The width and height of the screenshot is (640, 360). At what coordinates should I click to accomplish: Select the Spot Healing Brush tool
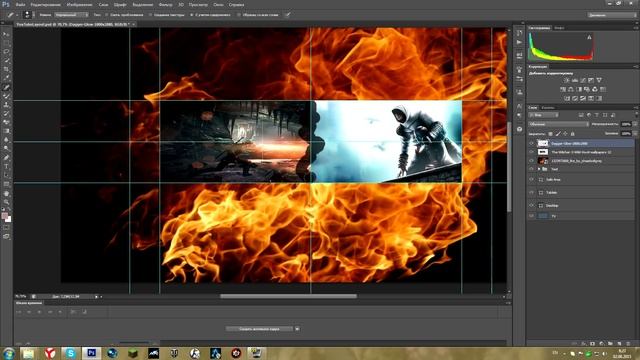point(6,87)
